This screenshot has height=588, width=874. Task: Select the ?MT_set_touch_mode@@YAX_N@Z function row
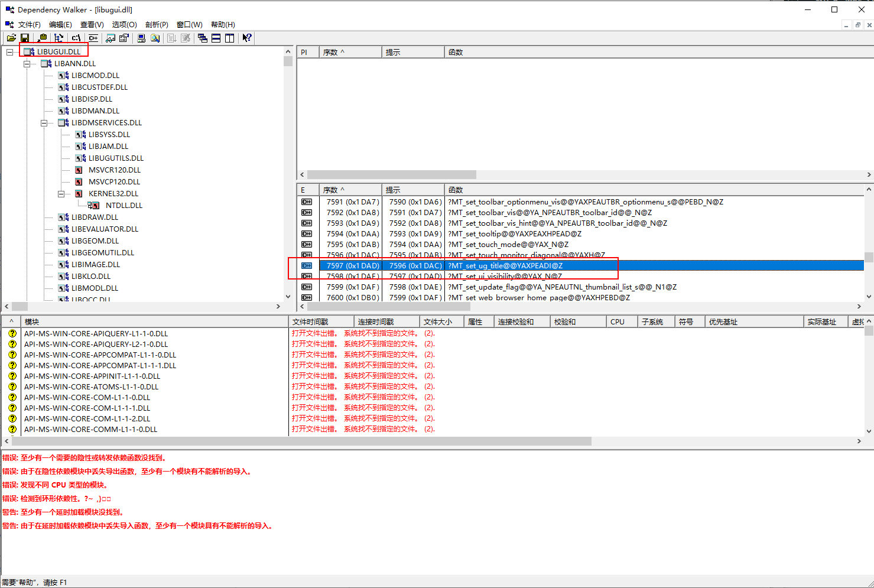point(580,245)
